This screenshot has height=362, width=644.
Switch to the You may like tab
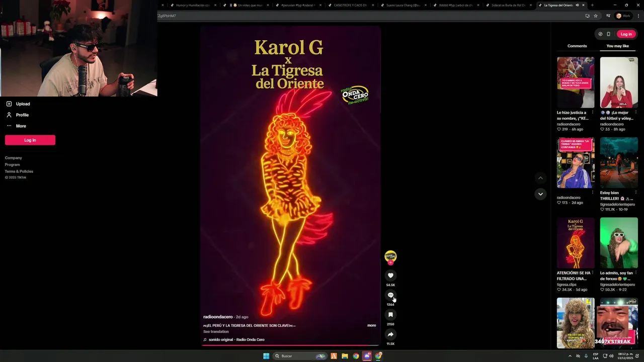pos(617,46)
